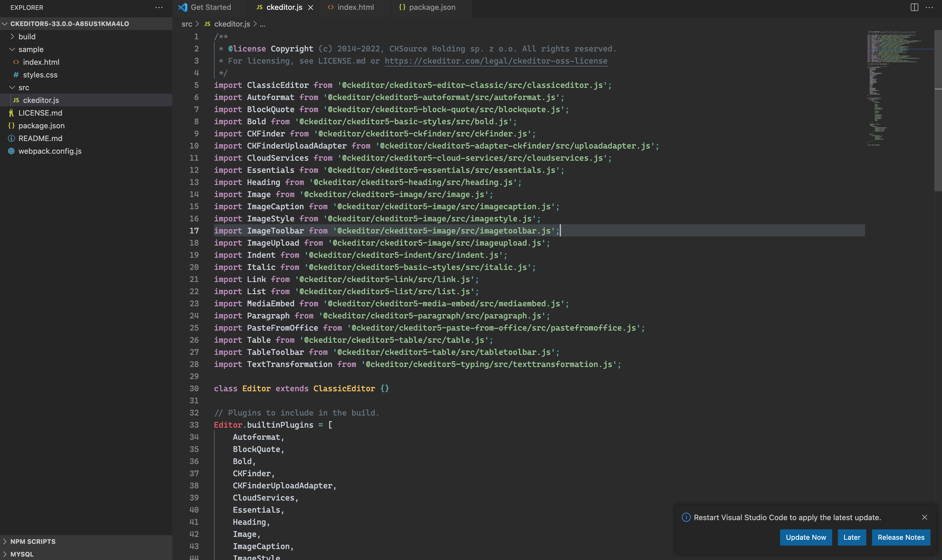Click the index.html icon in Explorer tree
This screenshot has width=942, height=560.
16,62
